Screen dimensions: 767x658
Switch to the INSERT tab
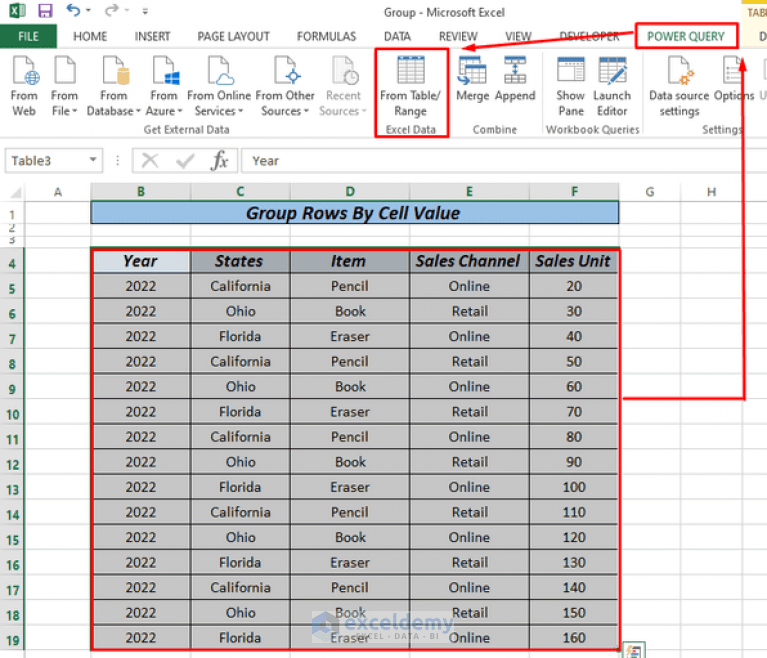(152, 36)
